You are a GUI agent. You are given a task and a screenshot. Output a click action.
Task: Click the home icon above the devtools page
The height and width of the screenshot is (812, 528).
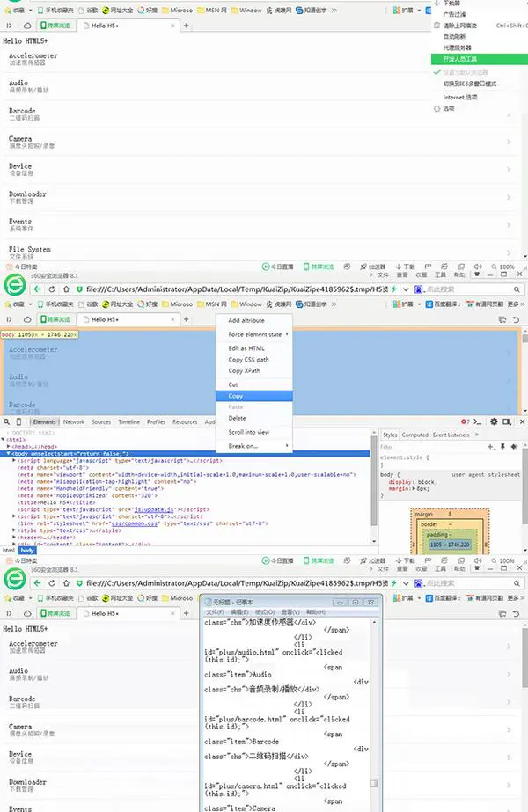pos(66,289)
